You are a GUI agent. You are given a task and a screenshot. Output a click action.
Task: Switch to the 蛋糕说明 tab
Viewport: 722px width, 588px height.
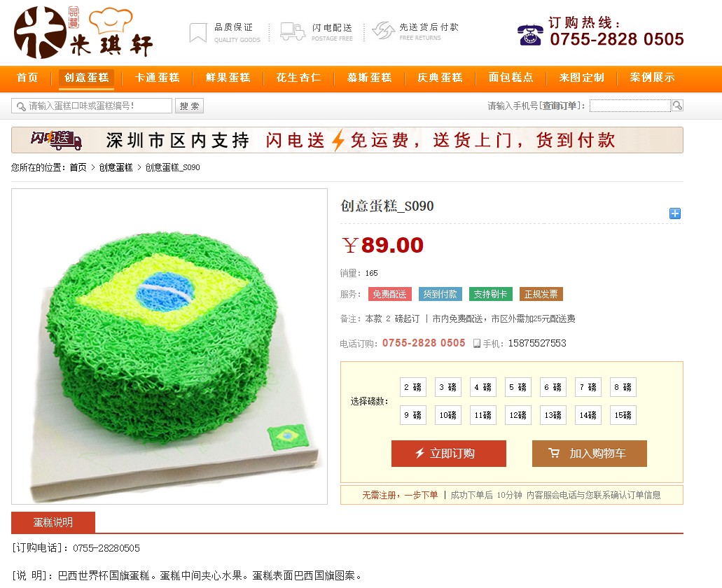53,522
